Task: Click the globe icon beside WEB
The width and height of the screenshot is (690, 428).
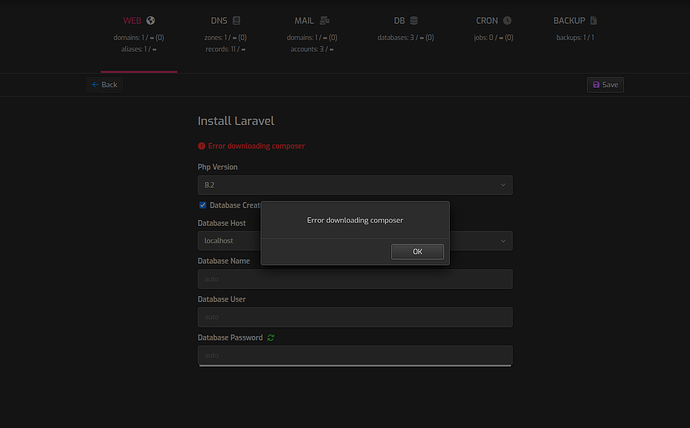Action: 150,21
